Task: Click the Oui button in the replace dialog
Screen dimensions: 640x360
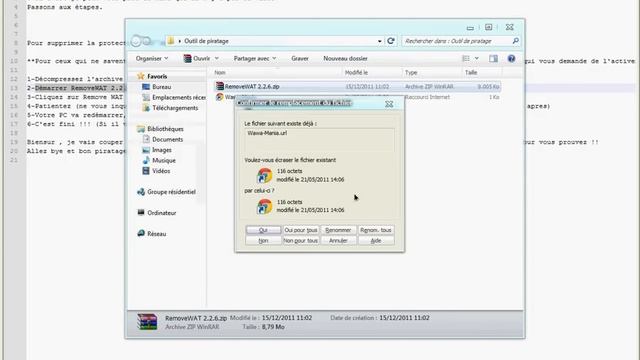Action: pyautogui.click(x=263, y=230)
